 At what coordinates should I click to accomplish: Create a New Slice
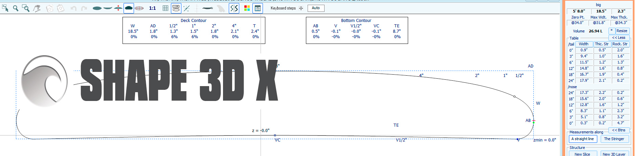click(x=582, y=154)
